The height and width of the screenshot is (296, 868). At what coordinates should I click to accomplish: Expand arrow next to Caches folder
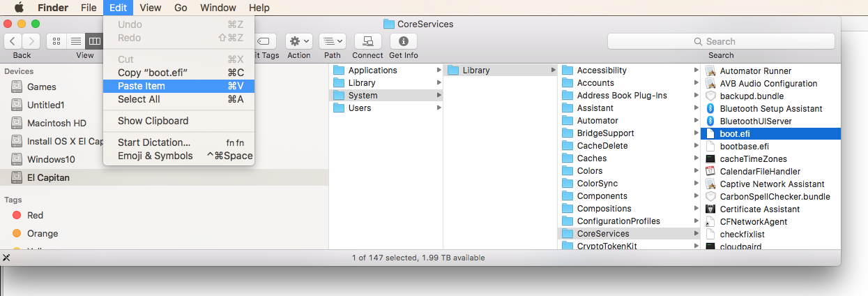pos(696,158)
